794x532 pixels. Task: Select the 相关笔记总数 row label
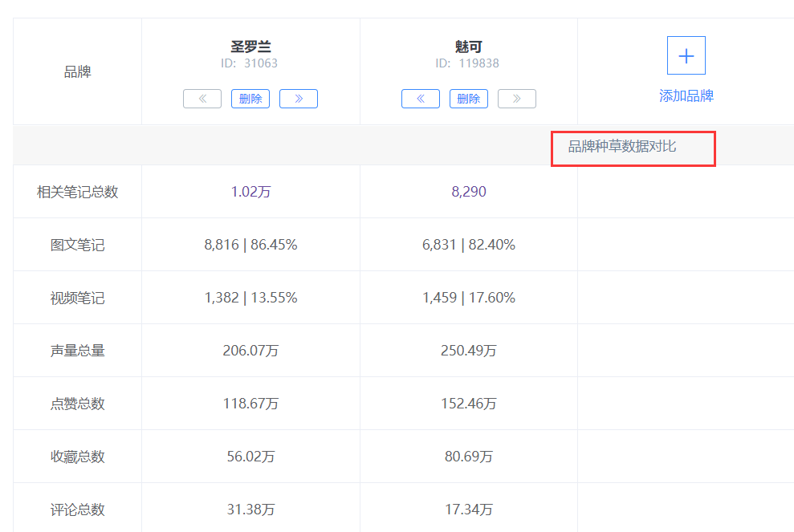[78, 192]
